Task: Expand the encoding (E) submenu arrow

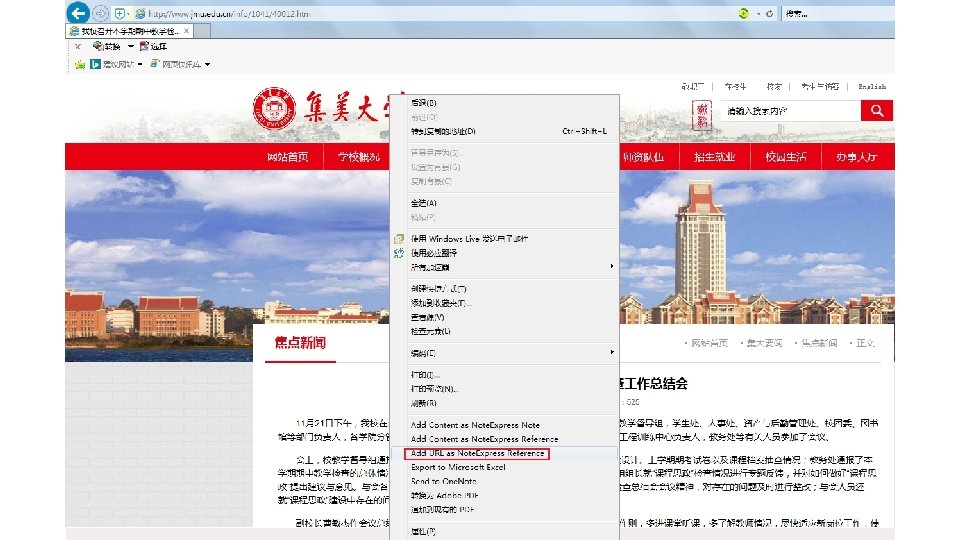Action: pos(611,352)
